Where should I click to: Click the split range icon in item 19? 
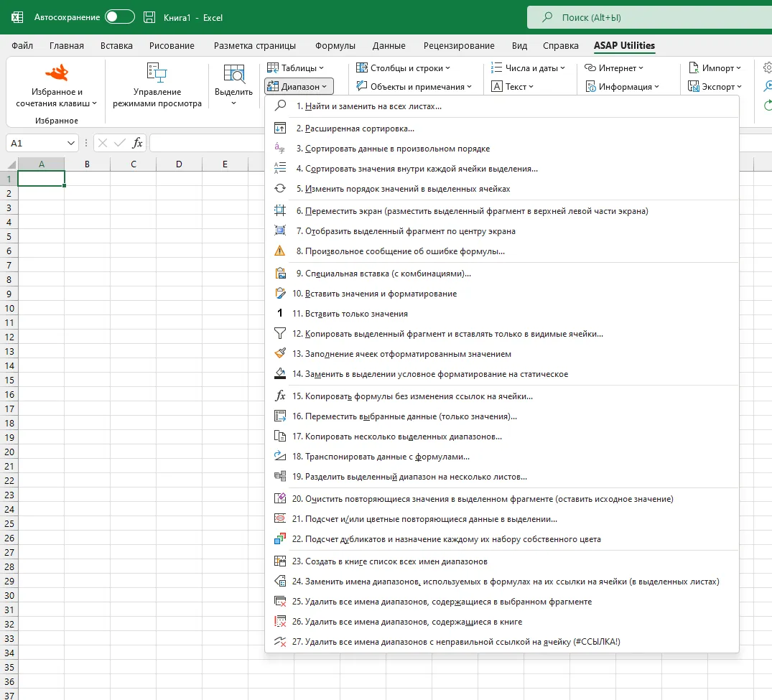pyautogui.click(x=280, y=477)
